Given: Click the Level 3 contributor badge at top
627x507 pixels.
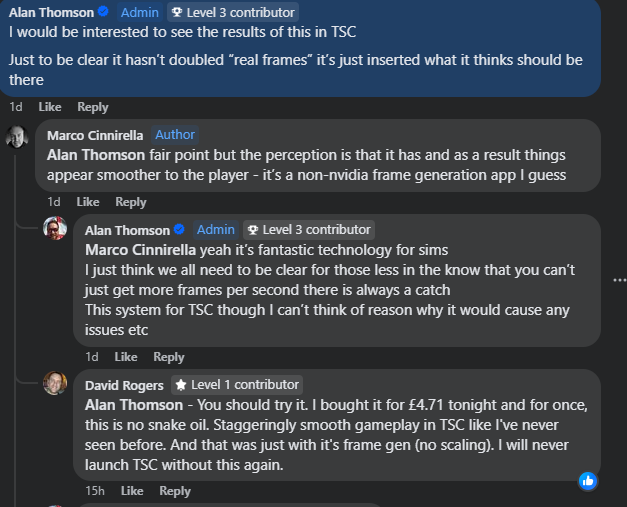Looking at the screenshot, I should (233, 12).
